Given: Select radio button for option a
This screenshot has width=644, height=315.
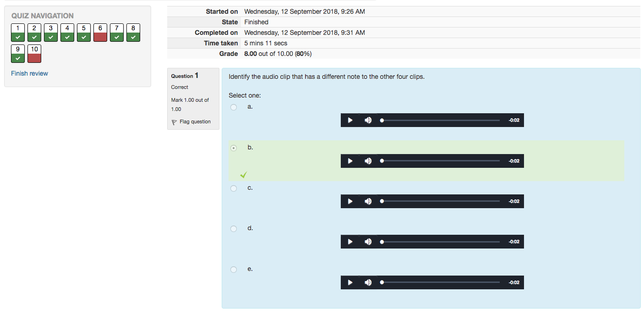Looking at the screenshot, I should 234,107.
